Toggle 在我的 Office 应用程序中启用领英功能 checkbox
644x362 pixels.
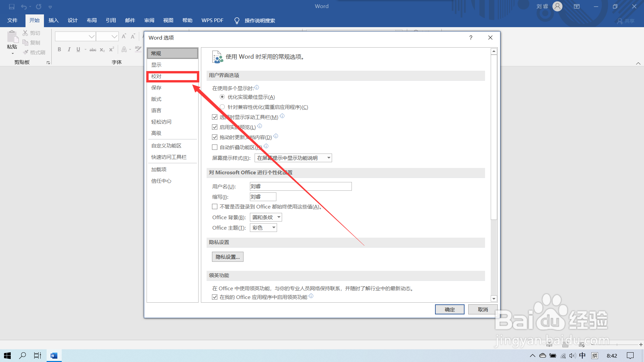pyautogui.click(x=215, y=297)
